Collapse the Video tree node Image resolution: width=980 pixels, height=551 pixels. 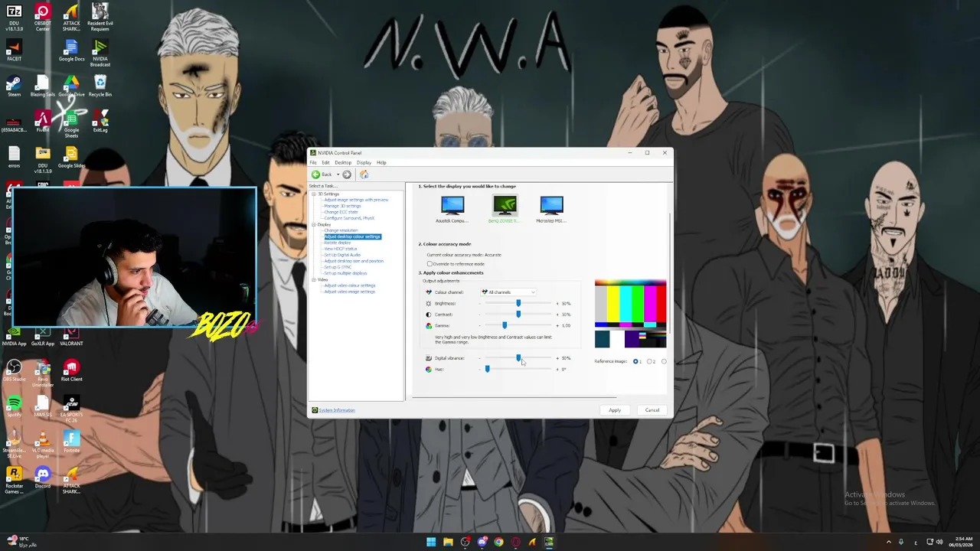(313, 279)
